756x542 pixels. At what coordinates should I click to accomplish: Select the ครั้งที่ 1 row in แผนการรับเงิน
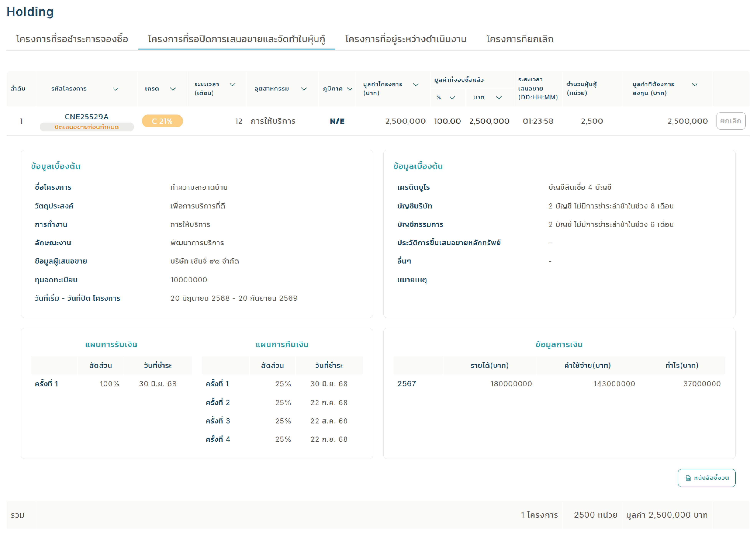pyautogui.click(x=111, y=384)
